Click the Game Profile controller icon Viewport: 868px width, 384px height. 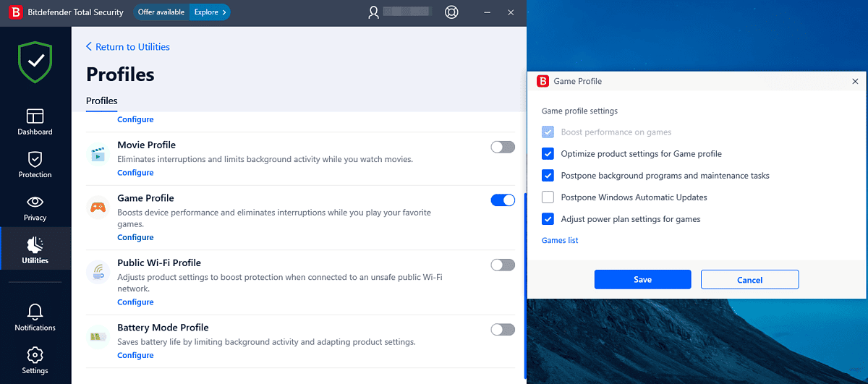tap(98, 208)
